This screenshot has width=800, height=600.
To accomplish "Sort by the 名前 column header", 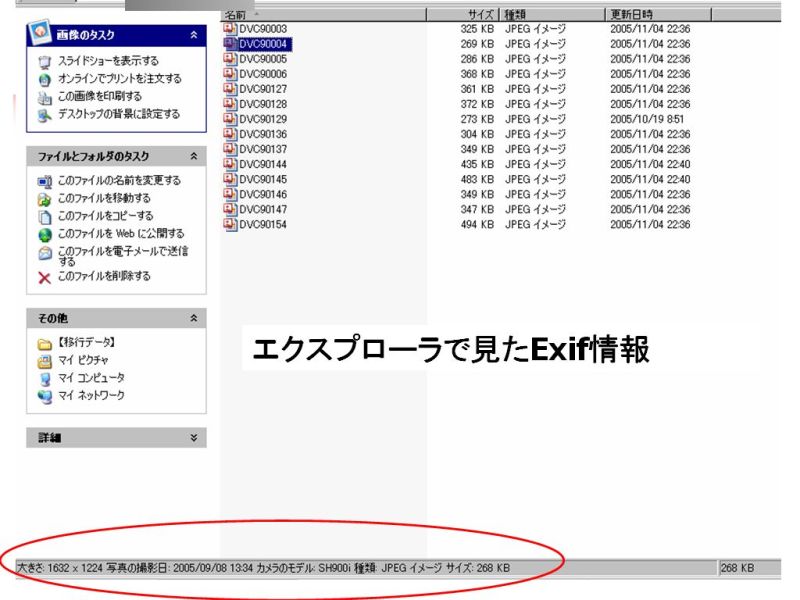I will click(x=323, y=15).
